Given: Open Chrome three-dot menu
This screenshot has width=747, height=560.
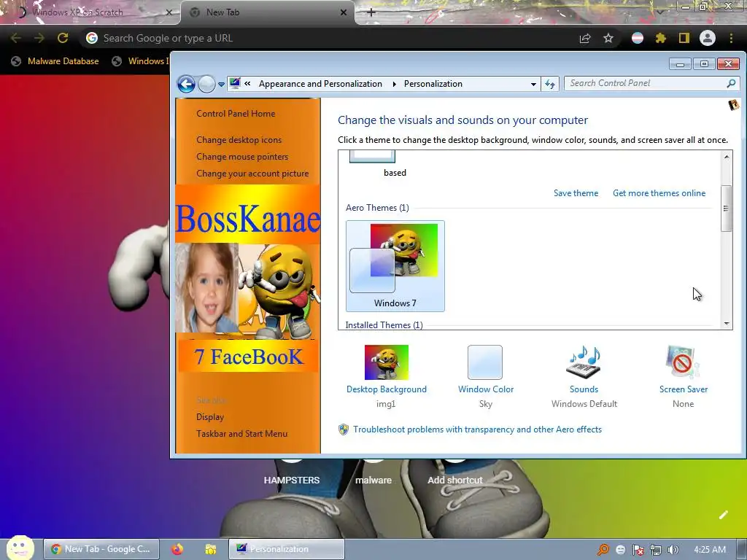Looking at the screenshot, I should [731, 38].
